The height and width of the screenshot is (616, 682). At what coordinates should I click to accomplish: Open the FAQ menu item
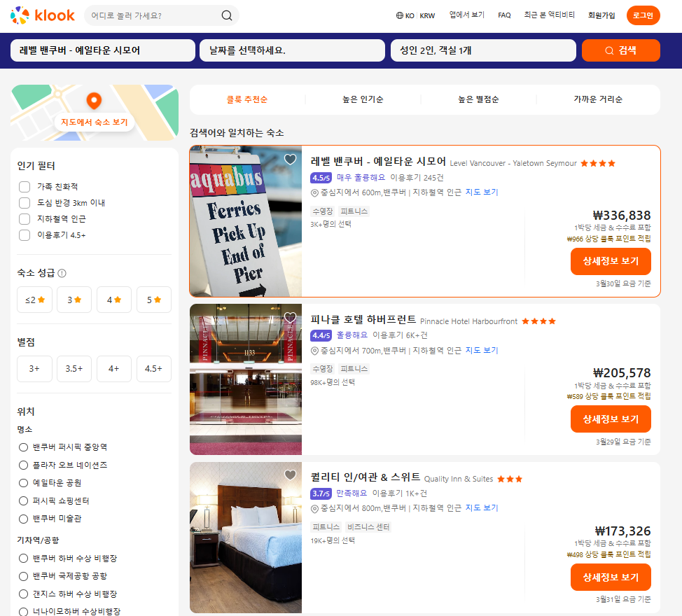504,15
